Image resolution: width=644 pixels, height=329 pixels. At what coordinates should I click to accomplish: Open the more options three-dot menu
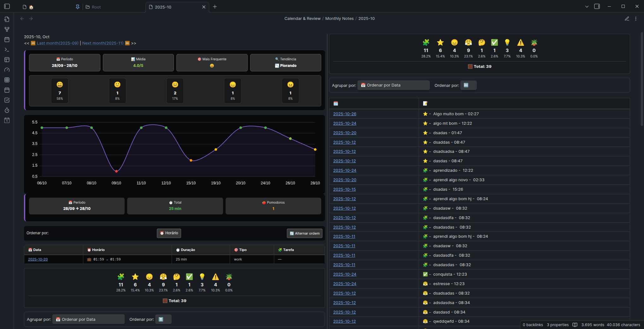(x=636, y=19)
